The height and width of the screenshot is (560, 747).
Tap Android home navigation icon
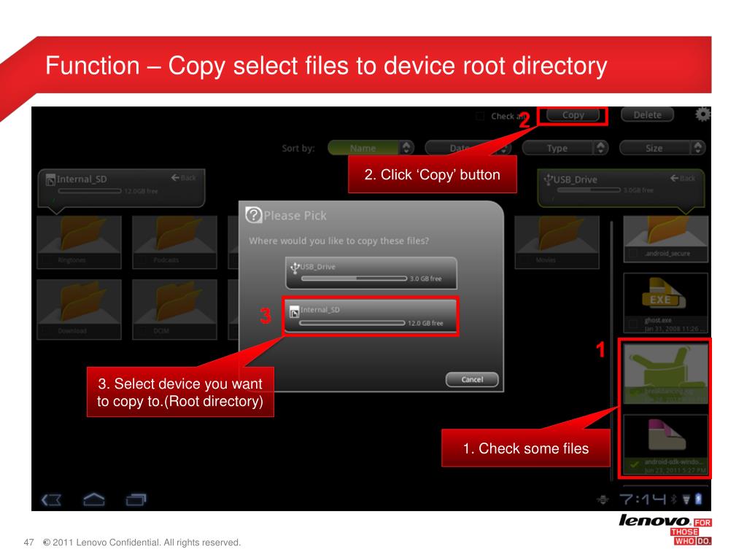click(x=94, y=499)
